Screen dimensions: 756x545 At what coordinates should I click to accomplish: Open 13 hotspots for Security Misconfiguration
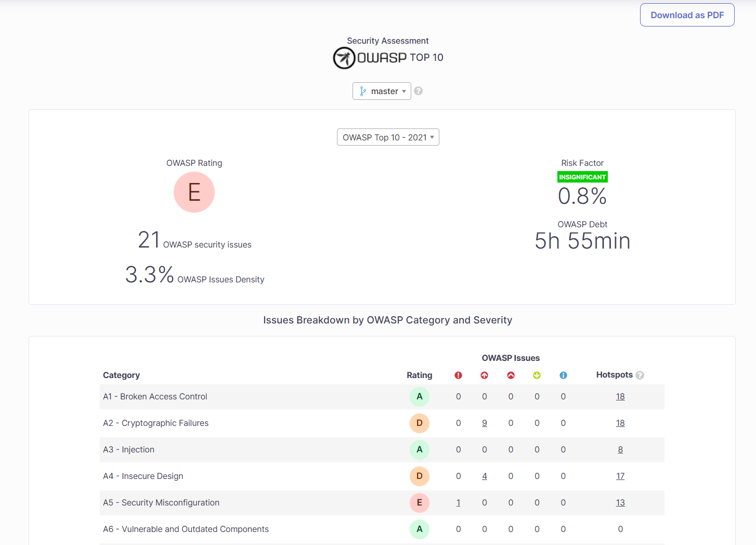[x=620, y=503]
